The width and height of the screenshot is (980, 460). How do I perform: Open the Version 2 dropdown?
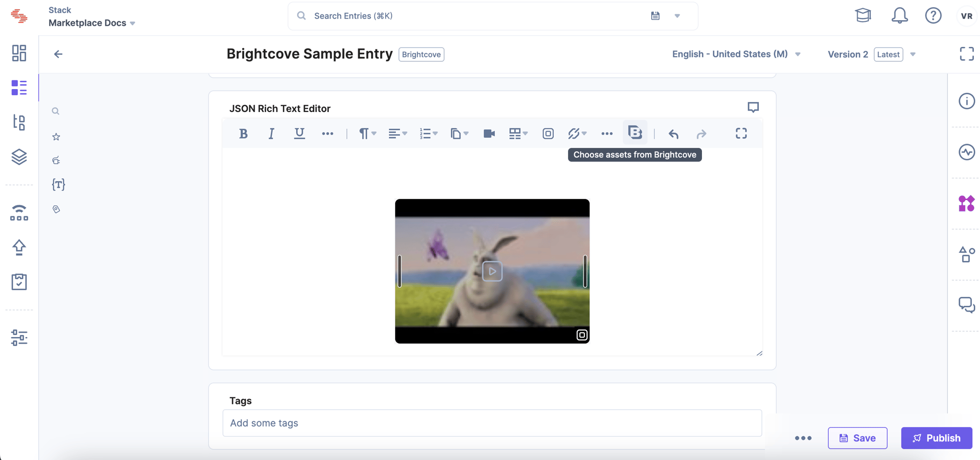pyautogui.click(x=871, y=55)
